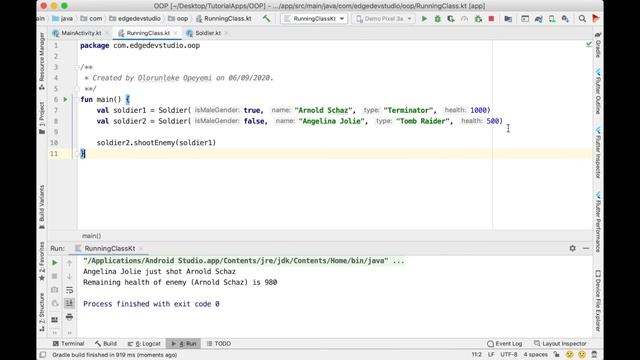This screenshot has width=640, height=360.
Task: Select RunningClassKt tab in Run panel
Action: coord(109,248)
